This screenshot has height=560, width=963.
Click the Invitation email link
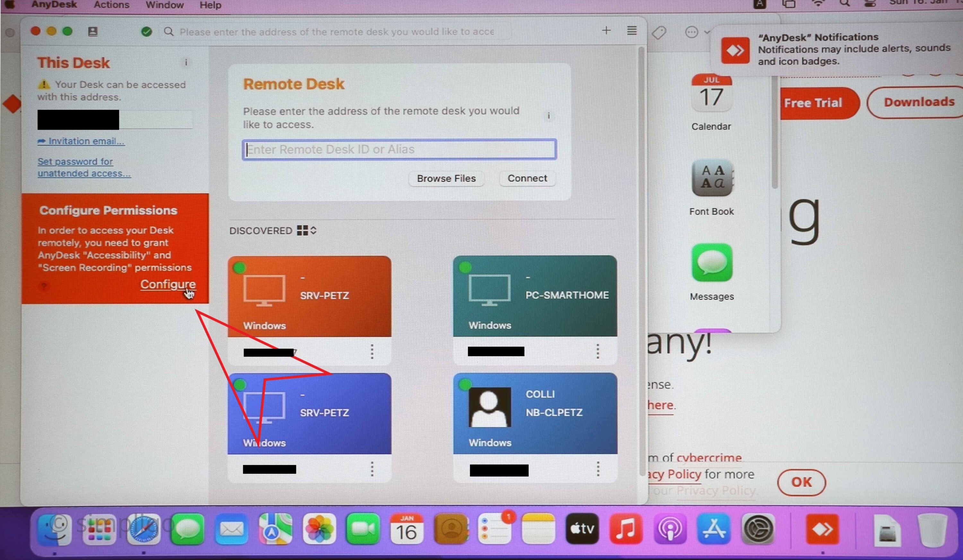point(81,141)
